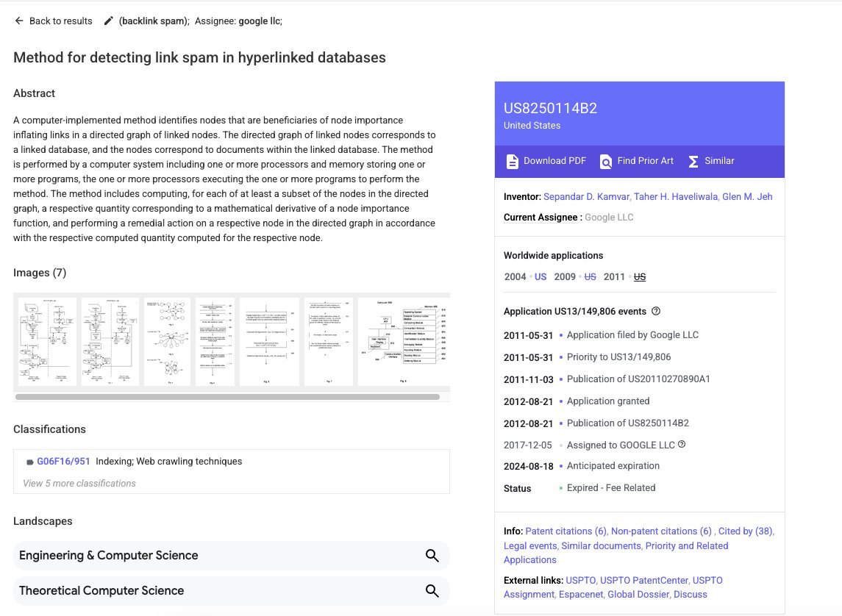Open the fourth patent figure thumbnail
842x616 pixels.
(215, 342)
